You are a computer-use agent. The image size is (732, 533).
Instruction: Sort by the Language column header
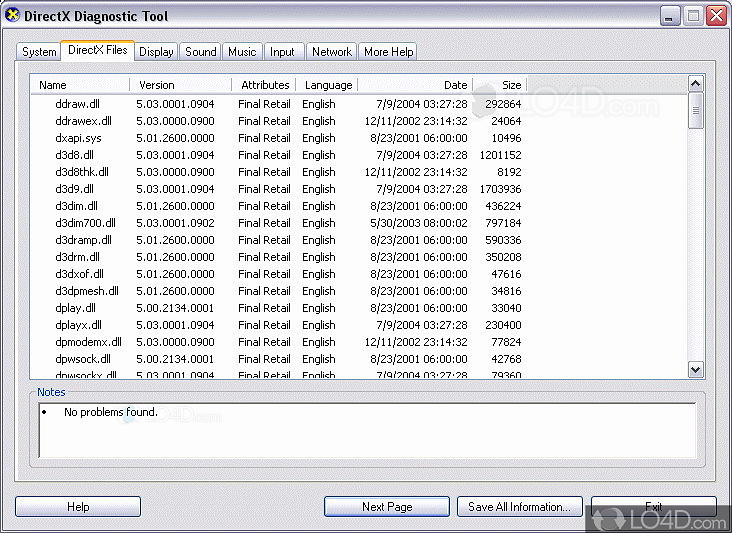click(327, 85)
